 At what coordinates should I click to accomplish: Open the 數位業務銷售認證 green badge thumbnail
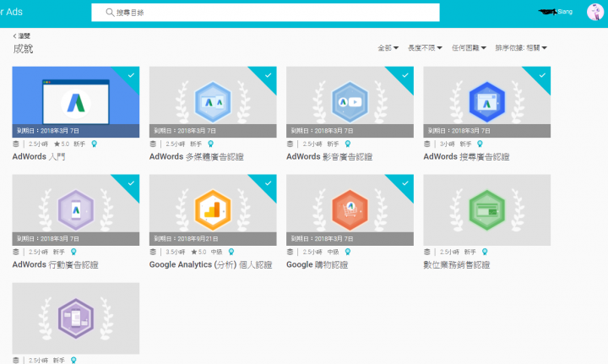coord(486,209)
